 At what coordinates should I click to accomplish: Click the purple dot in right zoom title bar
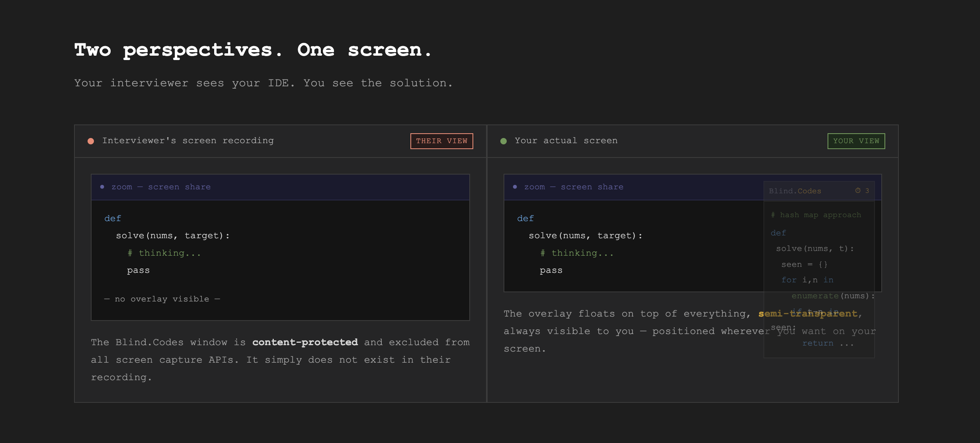(x=515, y=187)
